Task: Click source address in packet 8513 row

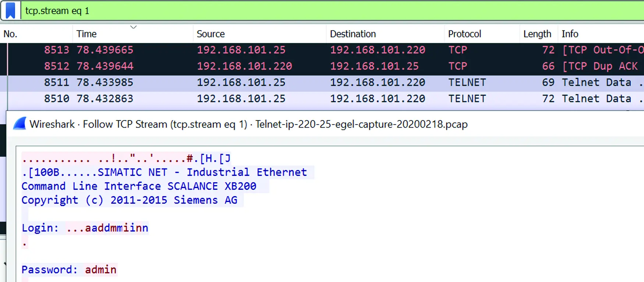Action: [x=241, y=50]
